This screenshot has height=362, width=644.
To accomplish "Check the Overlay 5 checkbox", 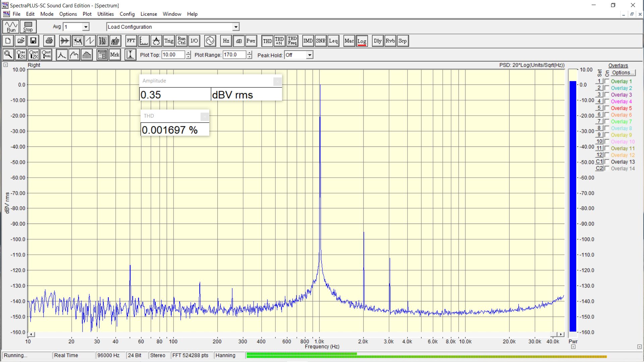I will [607, 108].
